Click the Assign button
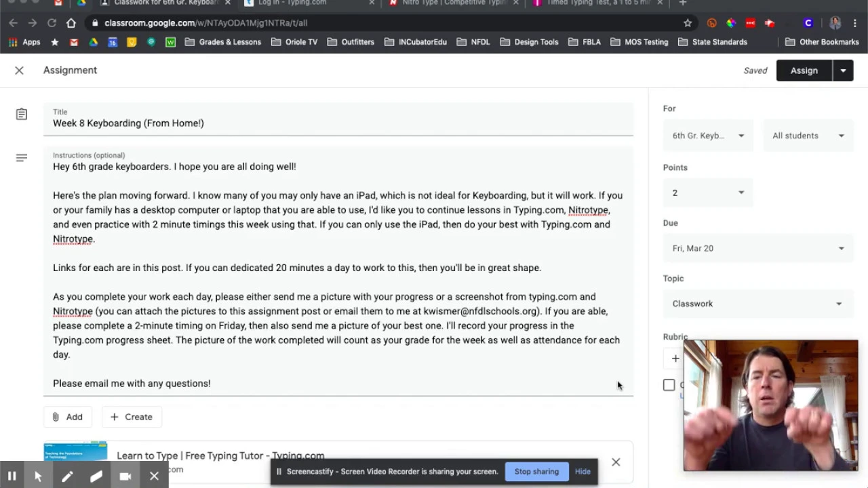This screenshot has height=488, width=868. click(x=804, y=70)
